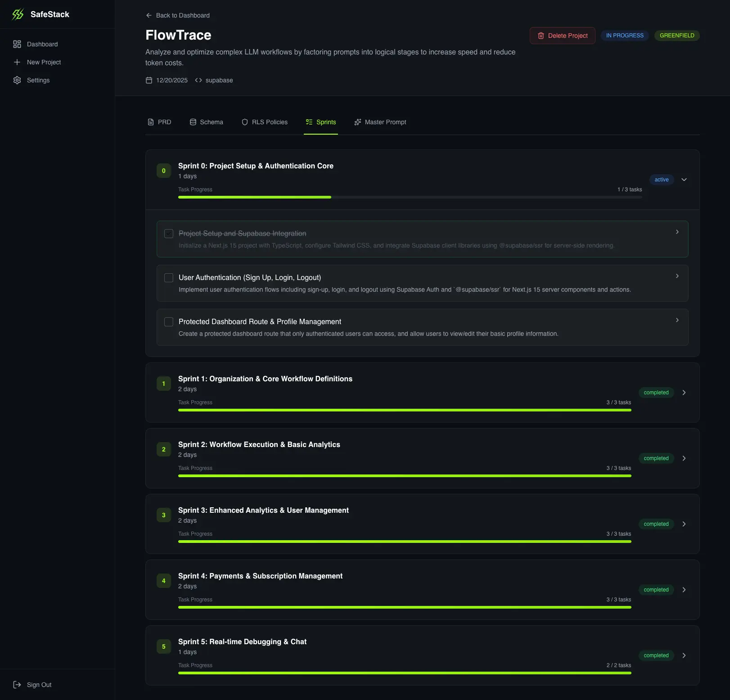Image resolution: width=730 pixels, height=700 pixels.
Task: Click the Back to Dashboard link
Action: (178, 15)
